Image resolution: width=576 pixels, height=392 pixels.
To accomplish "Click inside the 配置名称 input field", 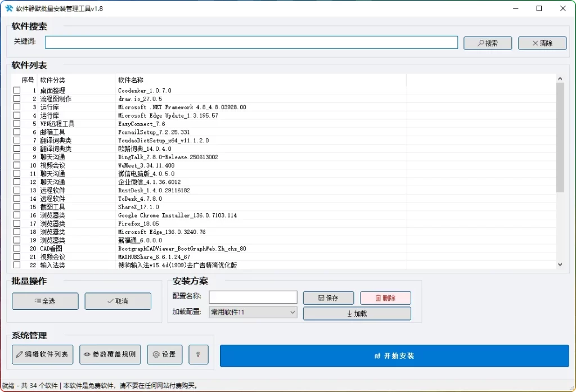I will click(253, 297).
